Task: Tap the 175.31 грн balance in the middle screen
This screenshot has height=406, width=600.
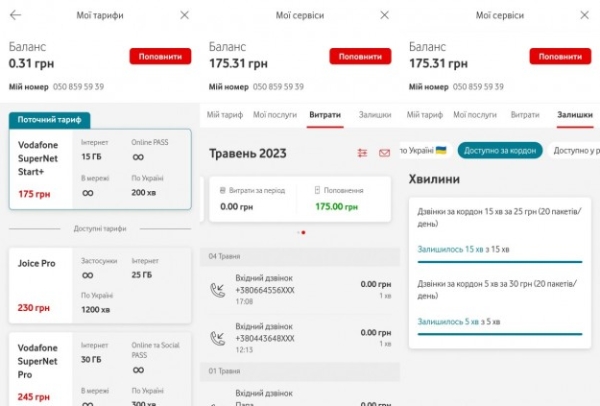Action: pos(238,63)
